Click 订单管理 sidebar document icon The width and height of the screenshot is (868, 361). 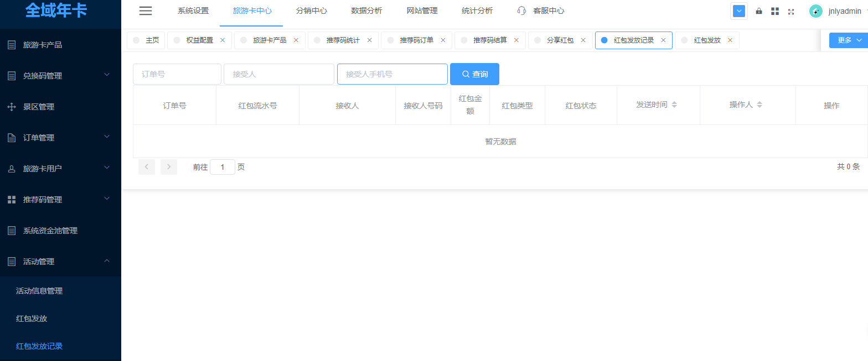point(12,138)
